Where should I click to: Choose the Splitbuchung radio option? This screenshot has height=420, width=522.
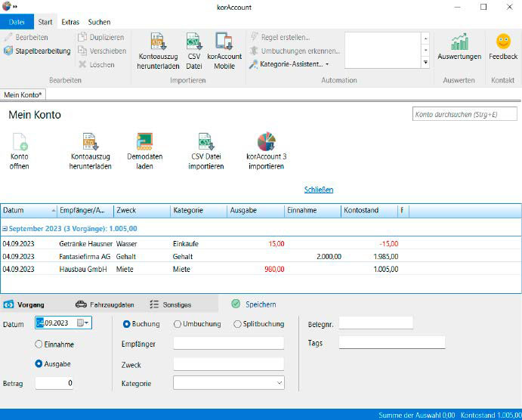237,324
